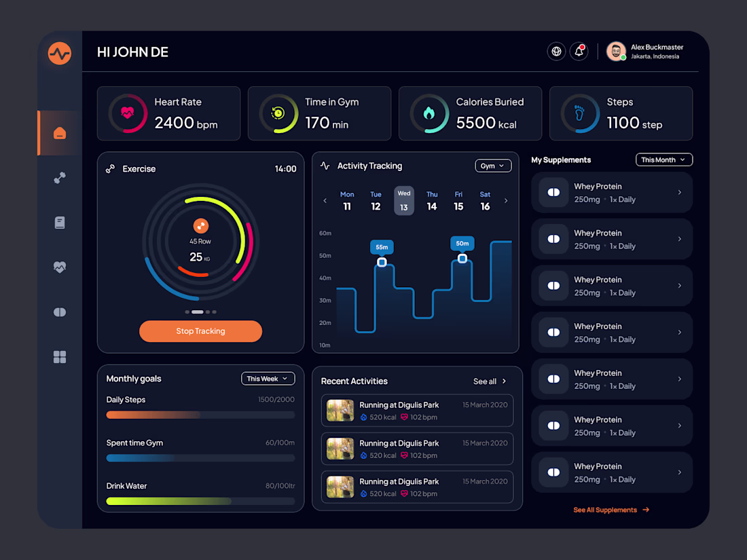747x560 pixels.
Task: Click the pulse icon beside Activity Tracking
Action: (x=325, y=166)
